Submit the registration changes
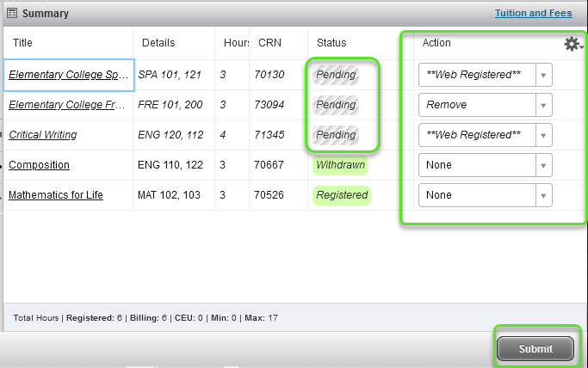 pos(535,348)
